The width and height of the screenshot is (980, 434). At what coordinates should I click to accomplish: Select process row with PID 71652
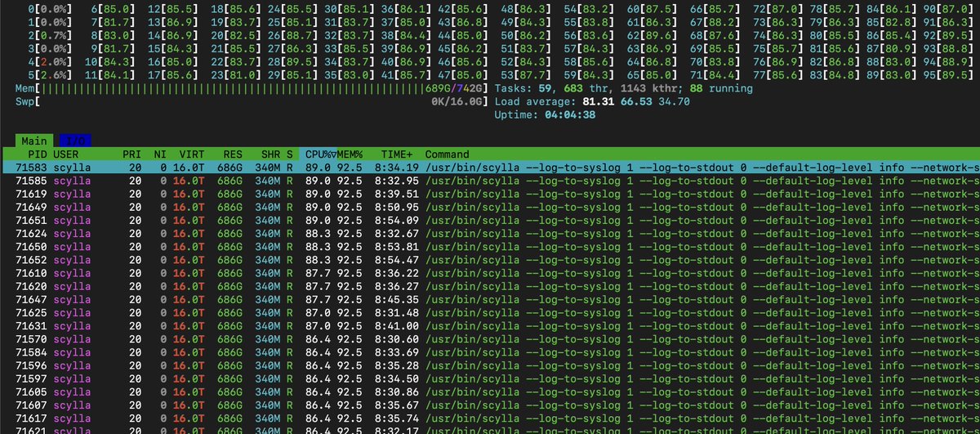point(490,259)
